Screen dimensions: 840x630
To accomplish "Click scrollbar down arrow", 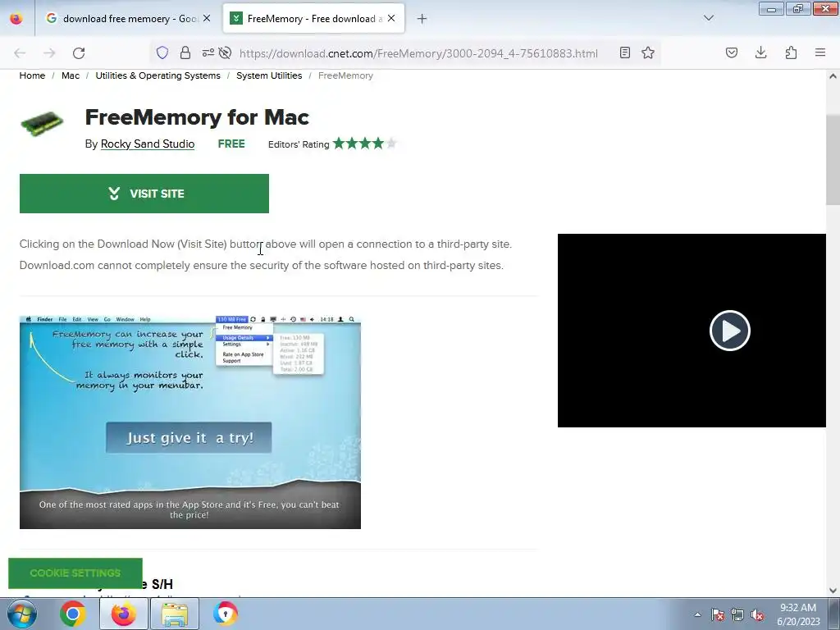I will click(833, 591).
